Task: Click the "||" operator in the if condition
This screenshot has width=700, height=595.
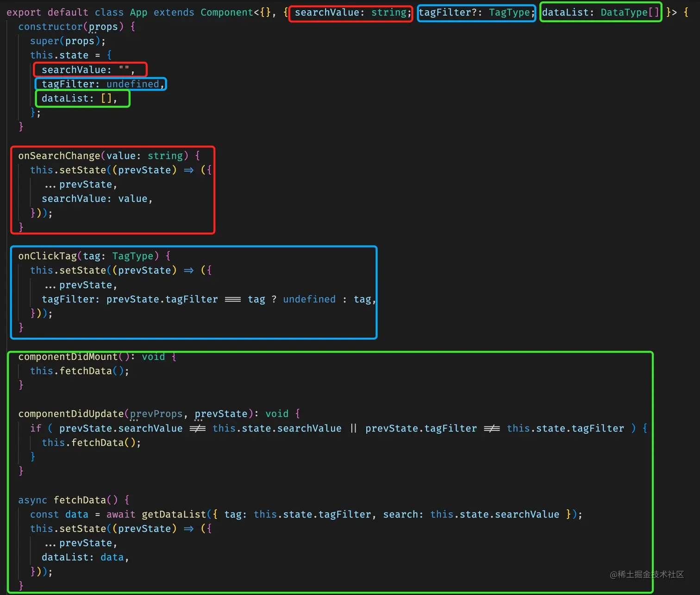Action: pyautogui.click(x=353, y=429)
